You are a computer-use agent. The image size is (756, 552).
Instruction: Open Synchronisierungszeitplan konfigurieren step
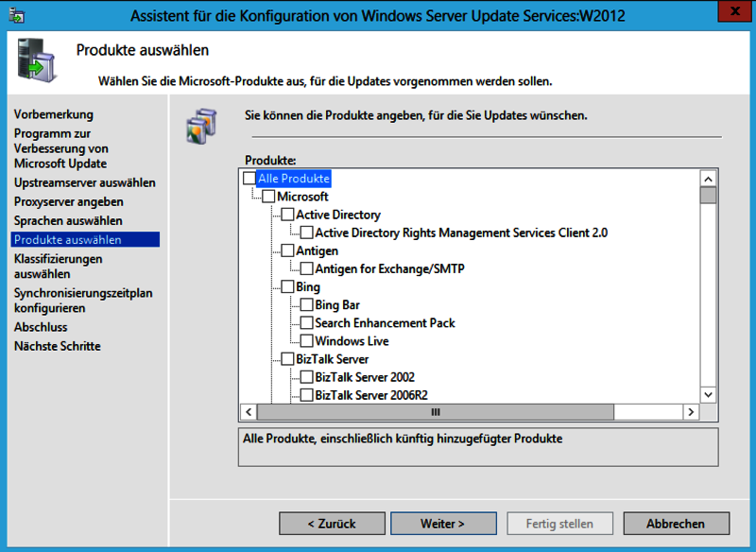pos(83,301)
